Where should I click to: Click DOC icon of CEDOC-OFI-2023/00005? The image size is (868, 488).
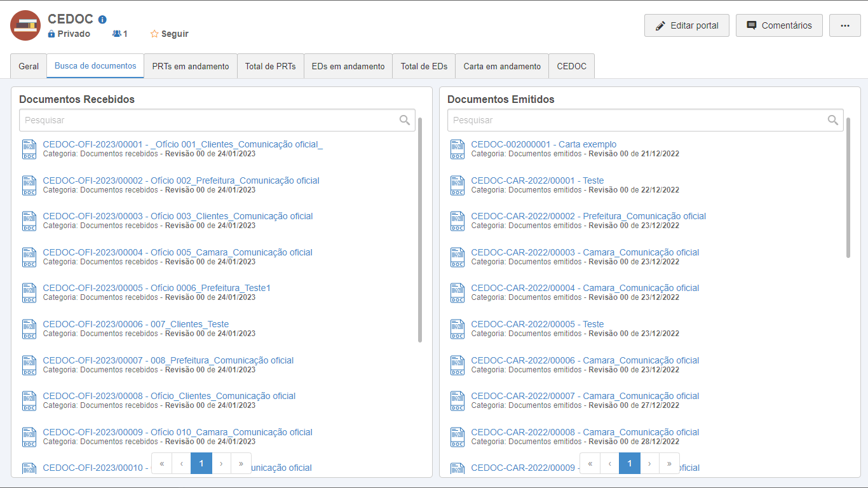click(29, 293)
